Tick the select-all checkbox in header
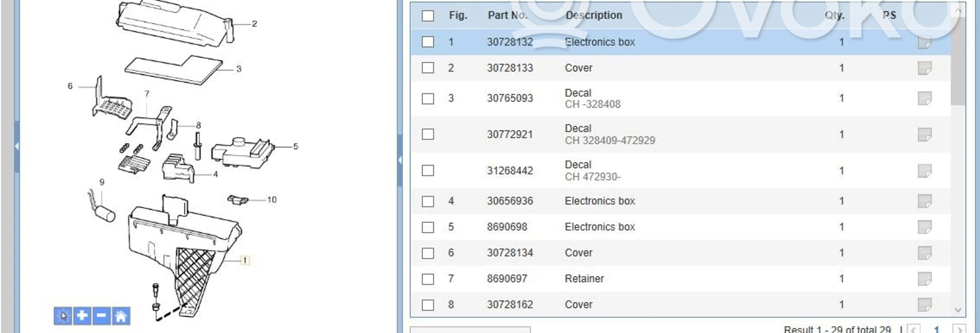Screen dimensions: 980x333 coord(428,16)
